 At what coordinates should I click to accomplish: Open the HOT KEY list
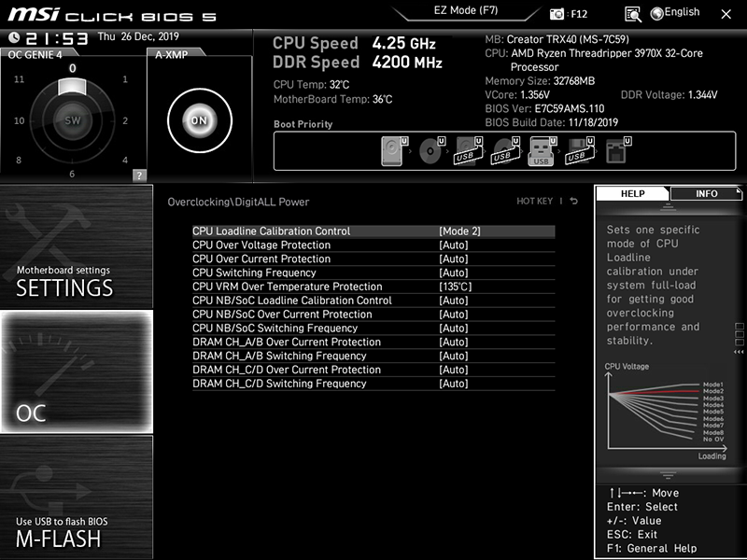pos(534,201)
